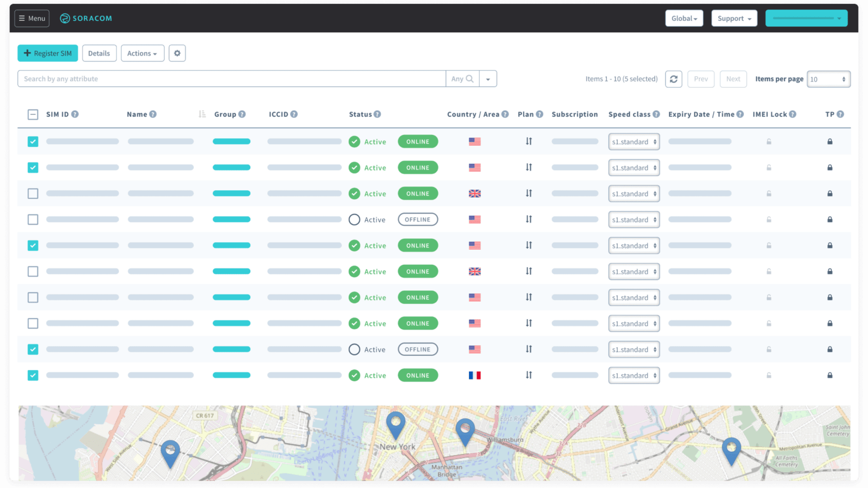Click first OFFLINE badge
This screenshot has height=488, width=868.
coord(418,220)
